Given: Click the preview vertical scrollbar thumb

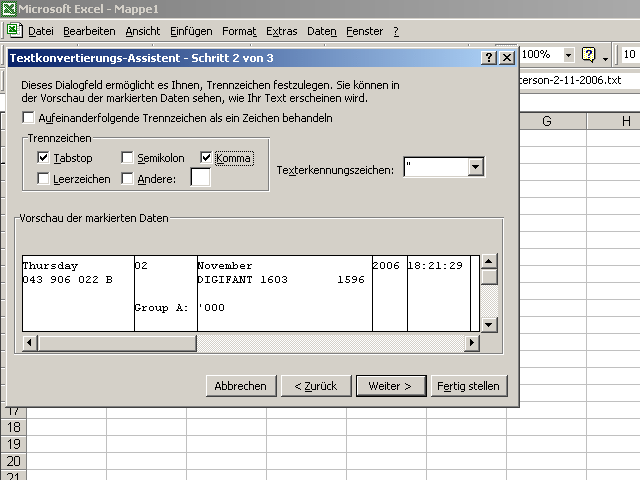Looking at the screenshot, I should click(489, 277).
